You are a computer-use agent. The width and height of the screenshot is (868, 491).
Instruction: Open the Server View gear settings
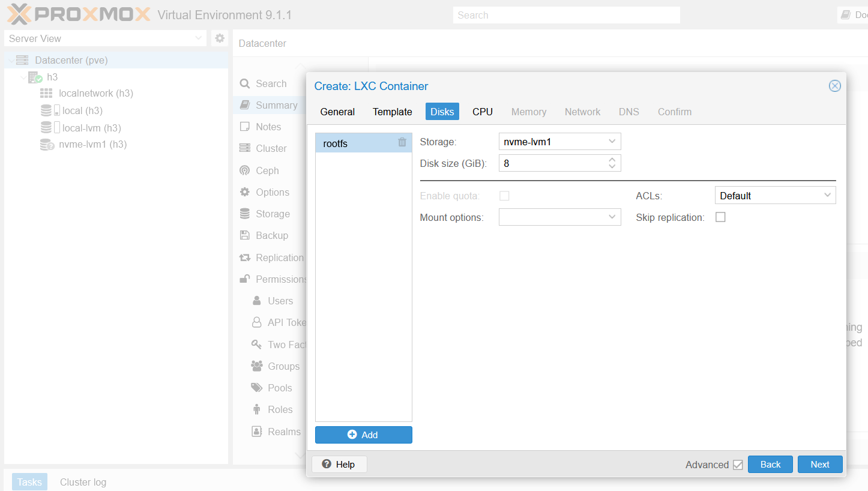click(220, 38)
